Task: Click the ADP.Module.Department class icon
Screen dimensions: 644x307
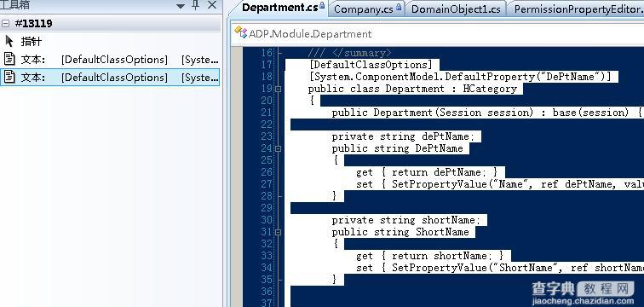Action: (x=241, y=32)
